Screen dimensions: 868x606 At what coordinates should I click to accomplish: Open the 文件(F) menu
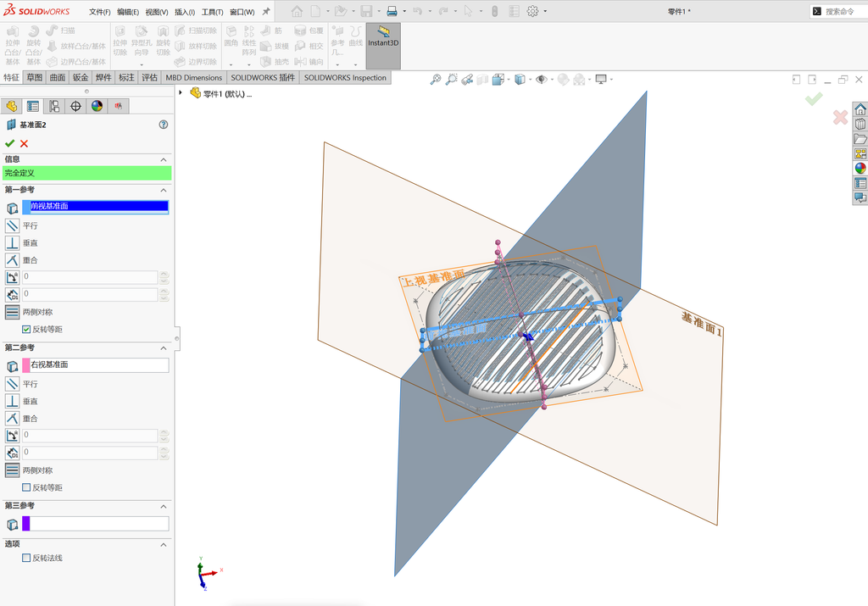click(100, 12)
